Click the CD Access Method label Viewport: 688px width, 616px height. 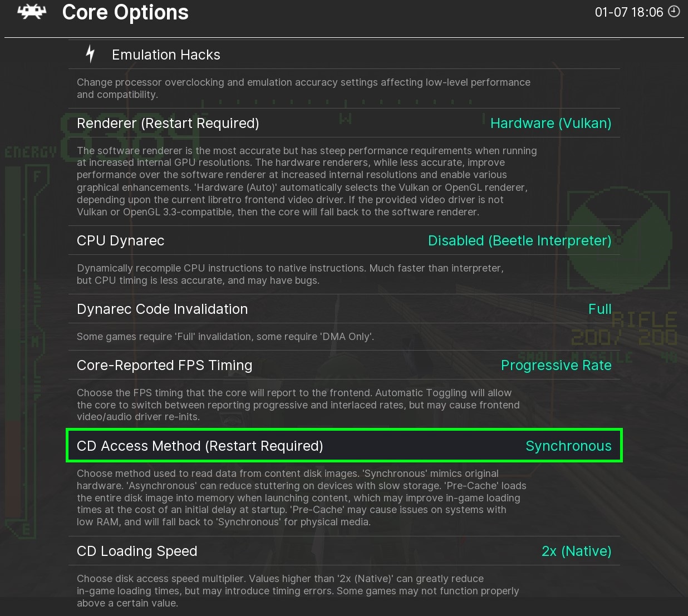pos(200,446)
